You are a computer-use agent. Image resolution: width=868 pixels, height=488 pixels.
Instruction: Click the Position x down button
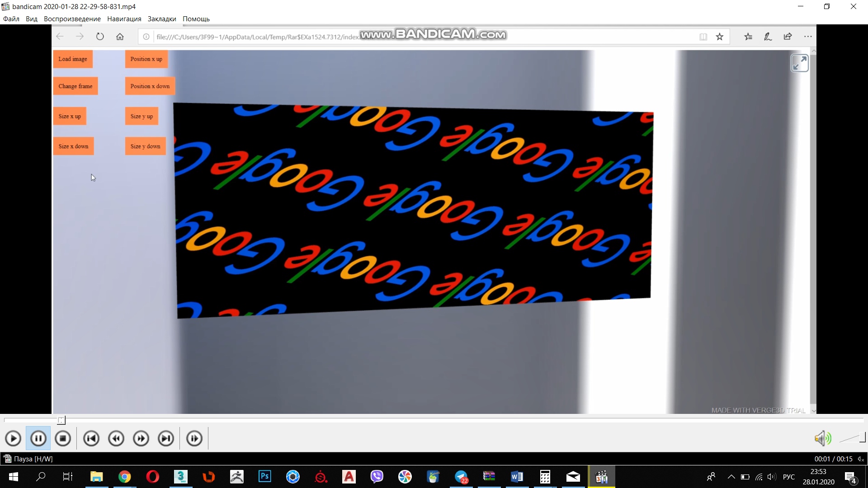point(150,86)
